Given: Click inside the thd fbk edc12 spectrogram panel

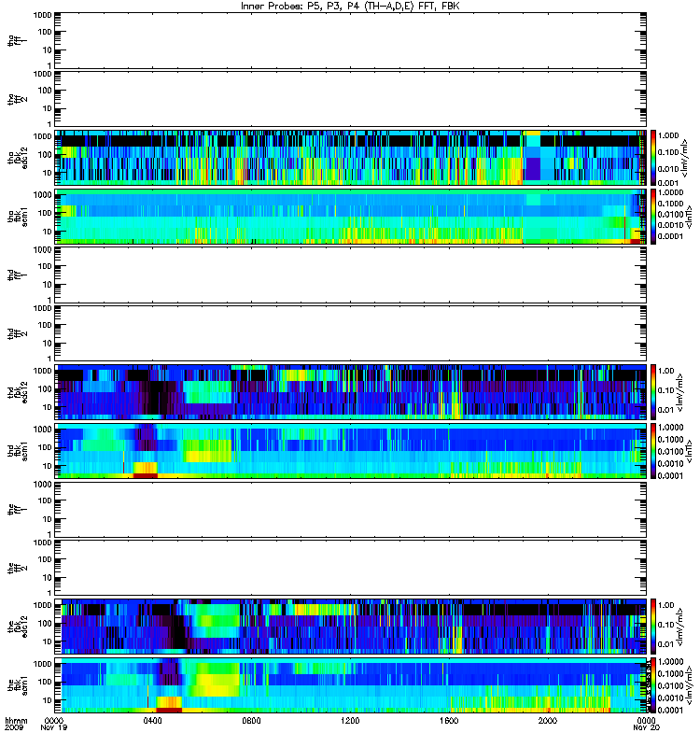Looking at the screenshot, I should [351, 392].
